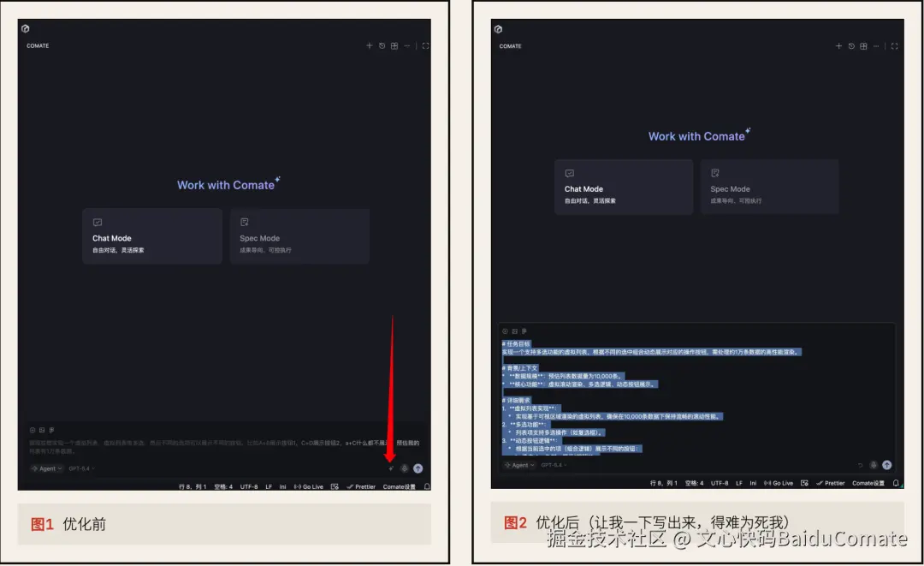
Task: Click the circled add-context icon above Figure 1 input
Action: point(33,430)
